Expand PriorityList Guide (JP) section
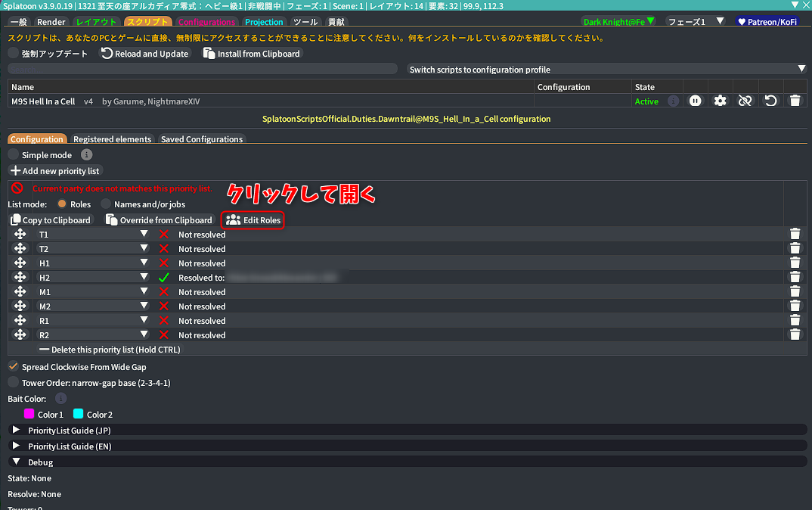 coord(16,430)
